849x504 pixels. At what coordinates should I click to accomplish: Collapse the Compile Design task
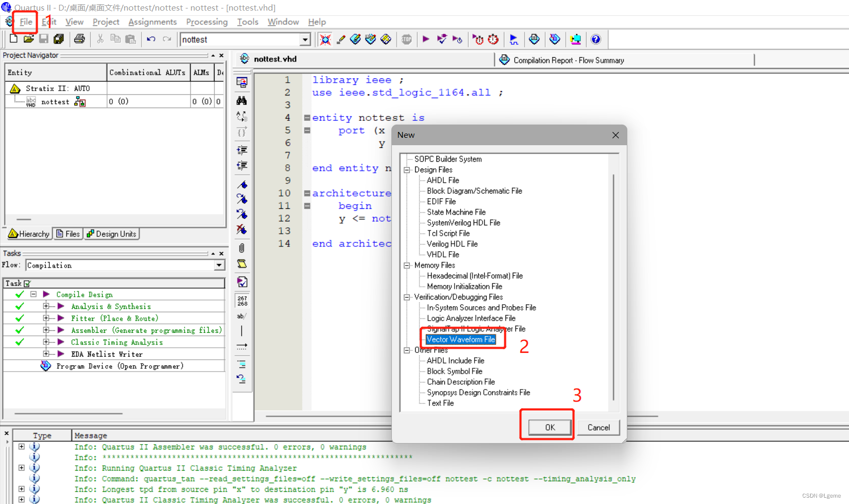pyautogui.click(x=33, y=294)
